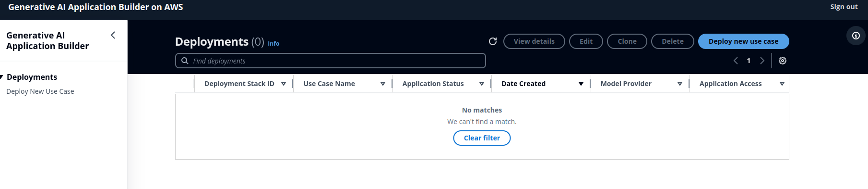Collapse the side navigation panel

click(x=113, y=35)
